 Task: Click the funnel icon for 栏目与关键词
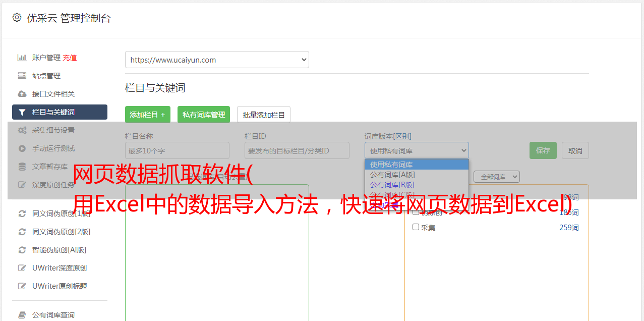tap(22, 112)
